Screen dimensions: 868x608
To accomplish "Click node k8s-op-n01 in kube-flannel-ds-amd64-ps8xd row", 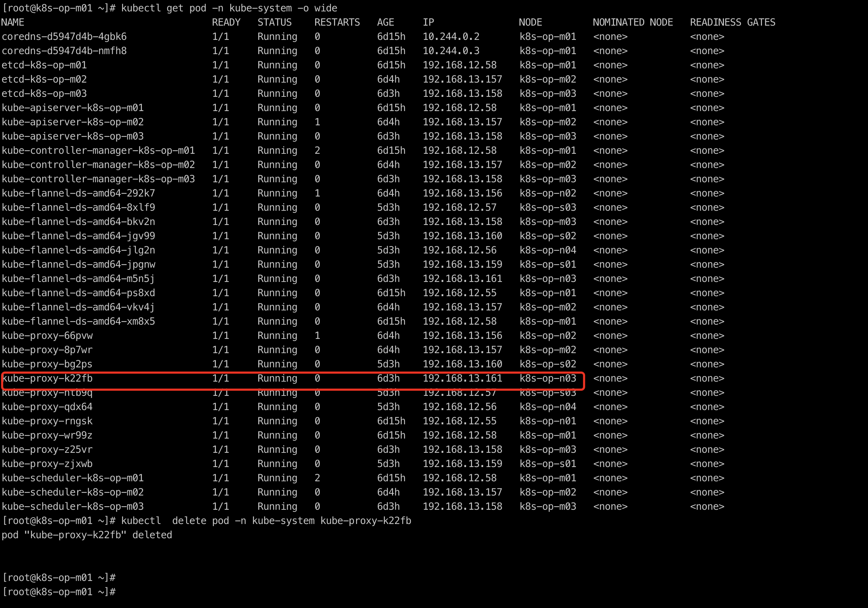I will pyautogui.click(x=548, y=293).
